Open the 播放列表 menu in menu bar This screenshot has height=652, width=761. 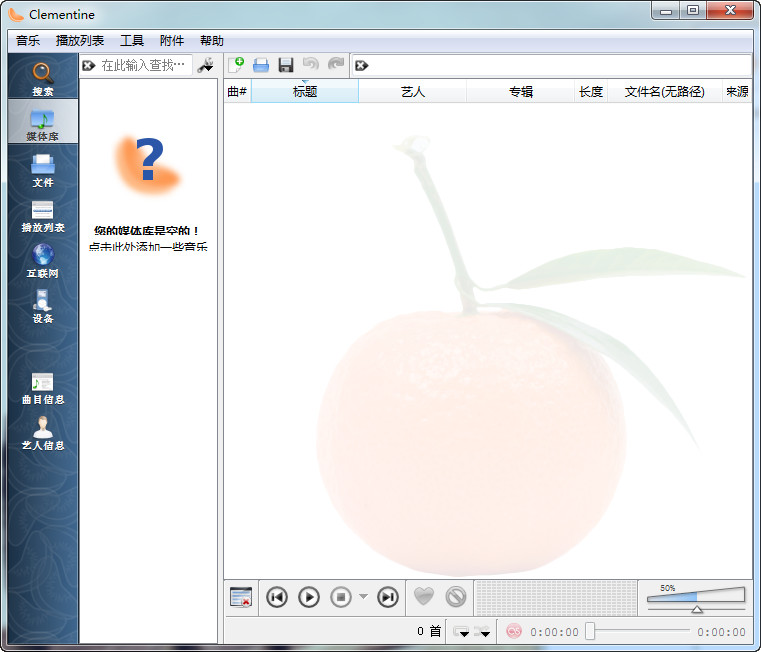[x=80, y=41]
